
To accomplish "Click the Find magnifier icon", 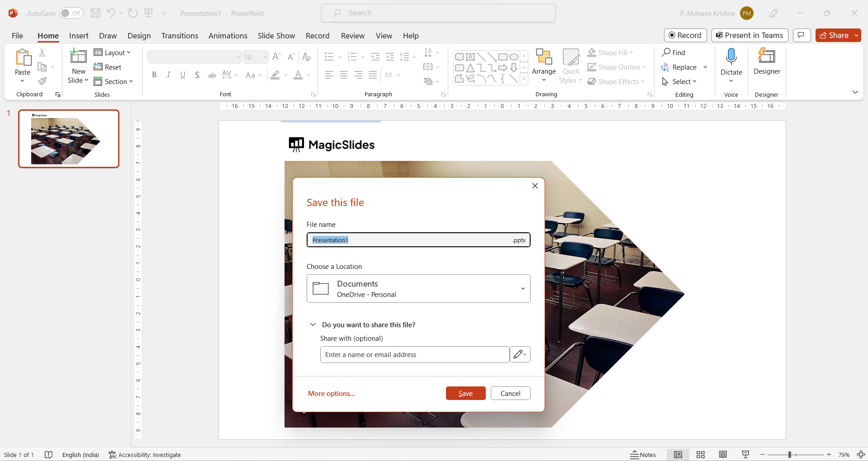I will point(666,52).
